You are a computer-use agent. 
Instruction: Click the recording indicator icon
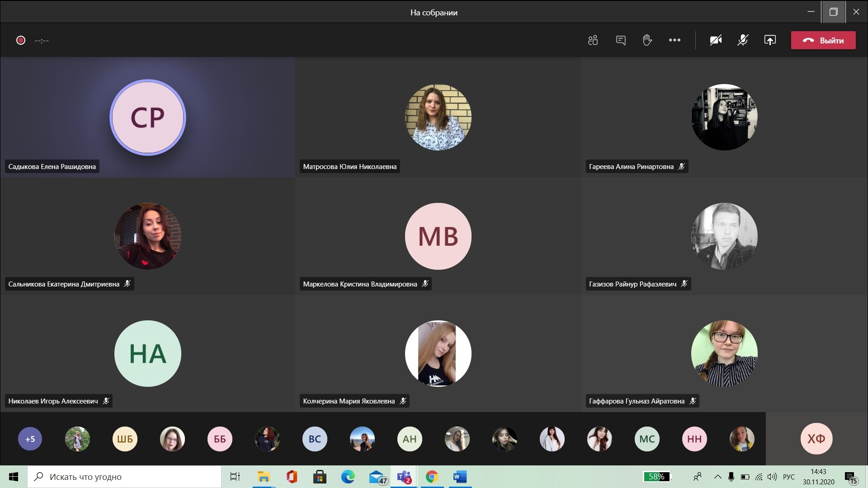(21, 40)
